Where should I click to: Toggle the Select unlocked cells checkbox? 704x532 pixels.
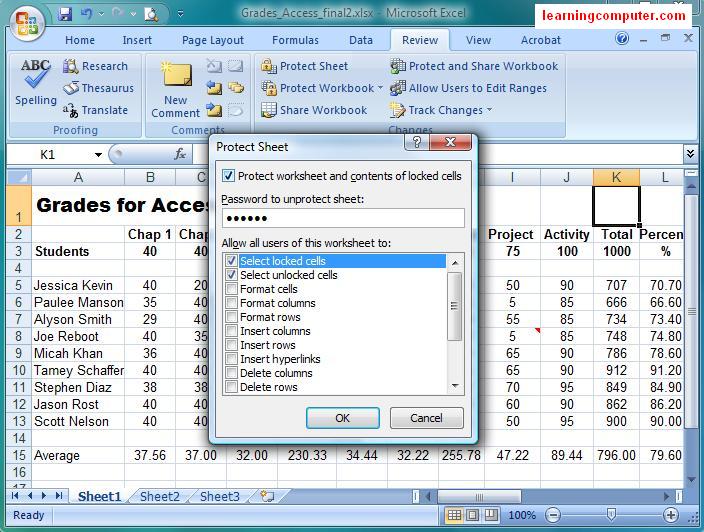(231, 275)
